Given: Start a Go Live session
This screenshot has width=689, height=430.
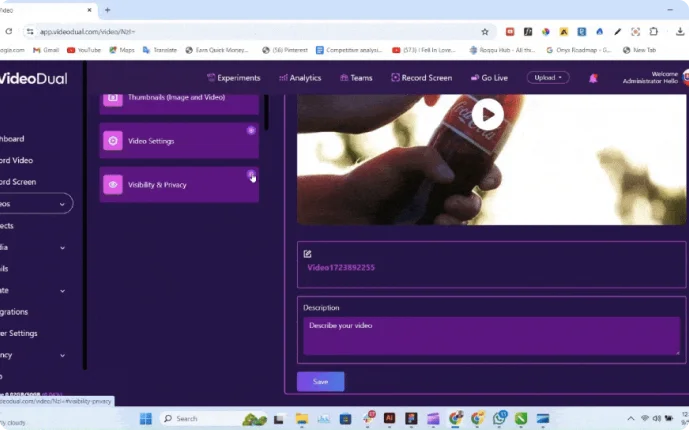Looking at the screenshot, I should point(490,78).
